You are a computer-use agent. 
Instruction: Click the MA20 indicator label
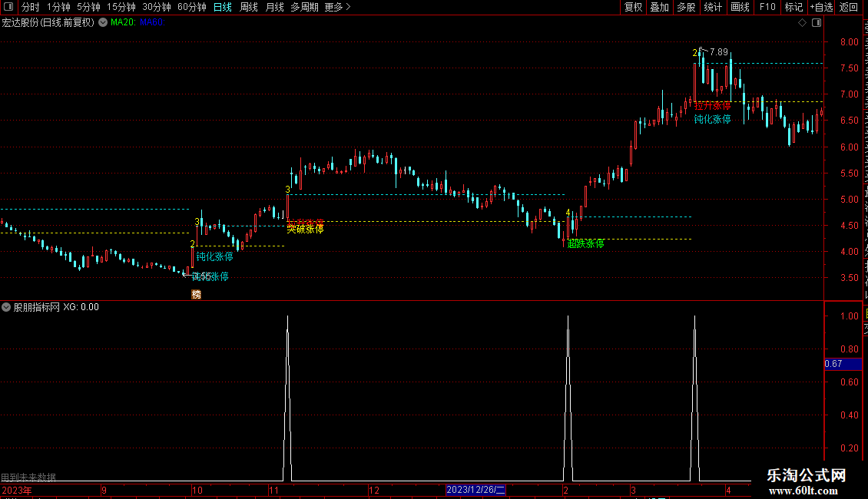(x=123, y=22)
